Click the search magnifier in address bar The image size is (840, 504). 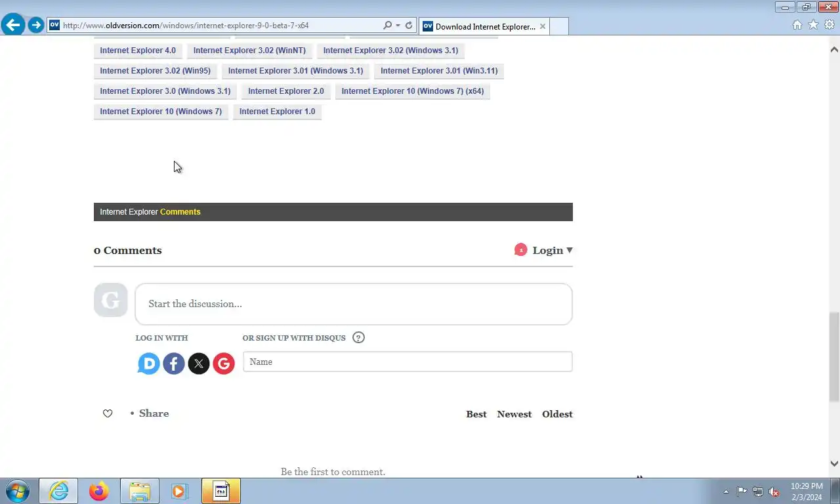[x=387, y=26]
